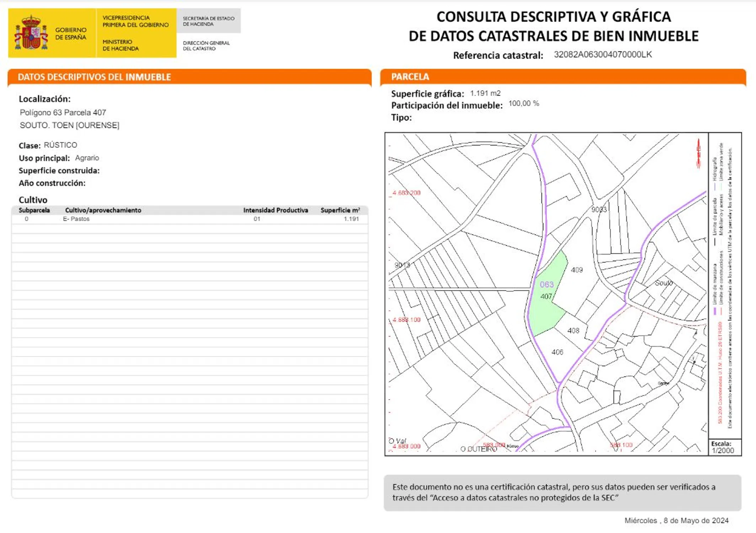Click parcel number 408 on map

pos(573,330)
